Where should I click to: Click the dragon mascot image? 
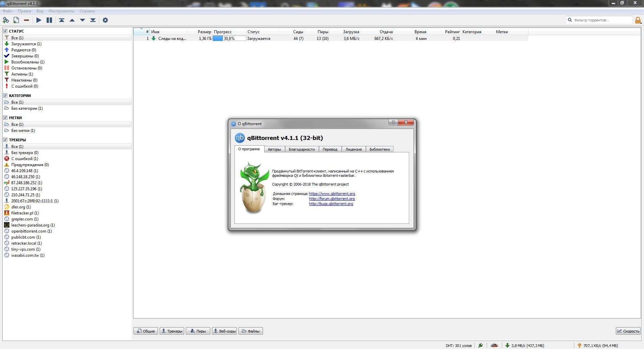pos(254,188)
